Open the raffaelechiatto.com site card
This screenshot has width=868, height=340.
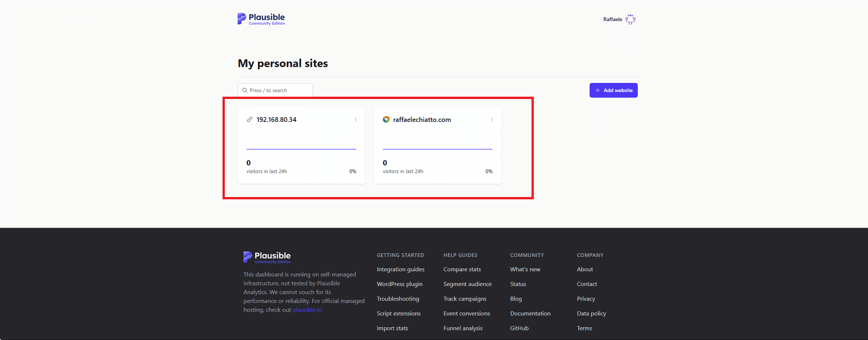click(x=438, y=145)
